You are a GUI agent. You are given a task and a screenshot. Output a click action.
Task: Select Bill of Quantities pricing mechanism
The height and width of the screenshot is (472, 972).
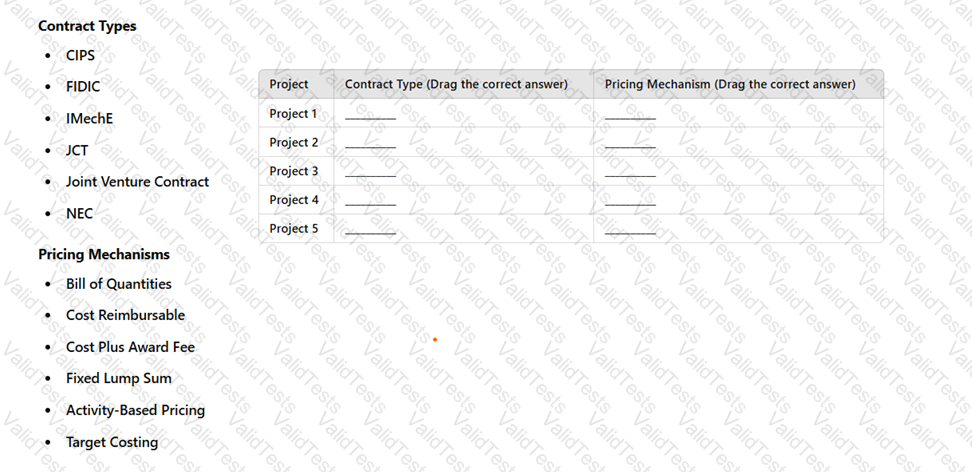[x=118, y=284]
